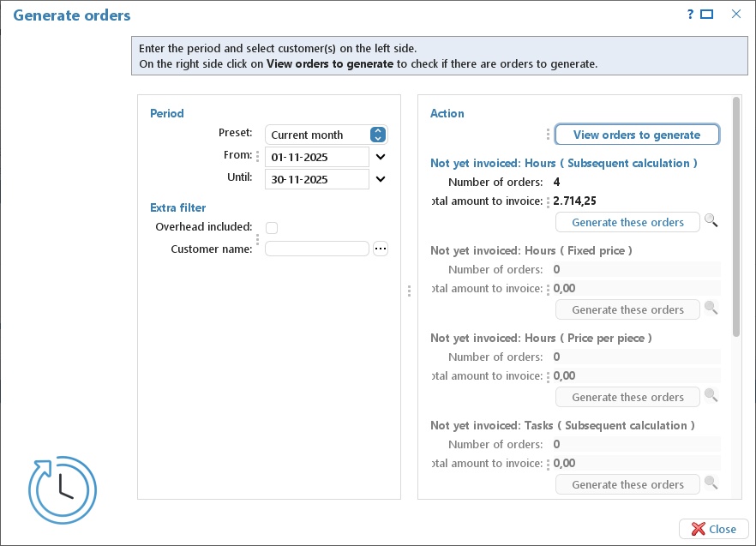Open the Preset dropdown showing Current month
The width and height of the screenshot is (756, 546).
click(327, 135)
